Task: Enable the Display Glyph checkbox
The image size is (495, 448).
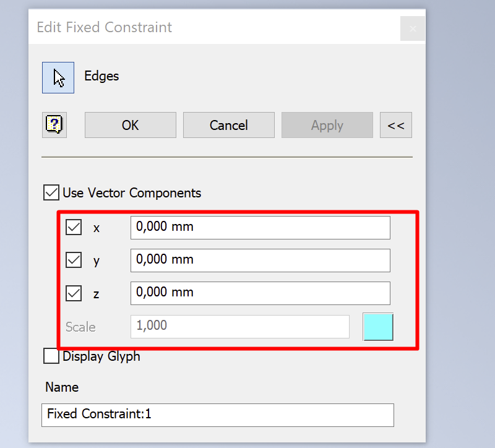Action: coord(51,356)
